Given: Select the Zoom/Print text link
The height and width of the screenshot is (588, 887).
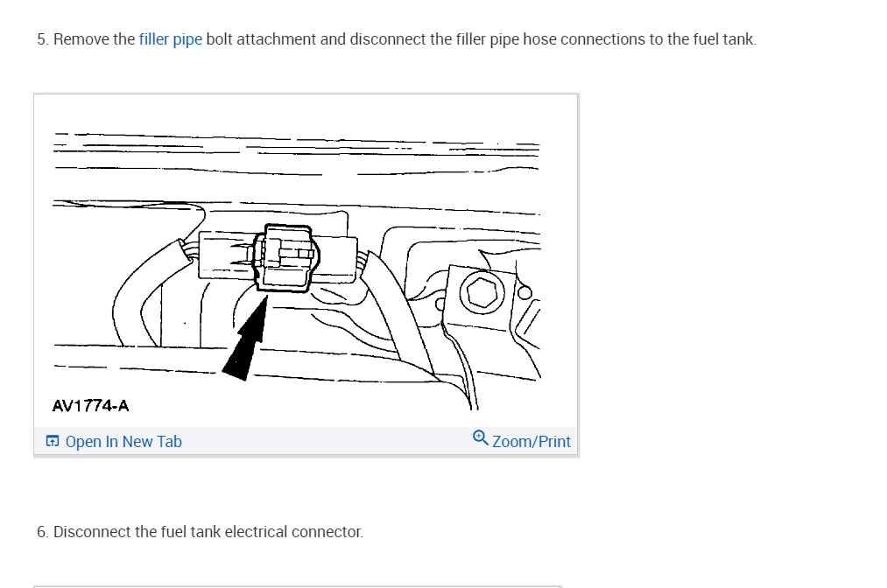Looking at the screenshot, I should [531, 442].
